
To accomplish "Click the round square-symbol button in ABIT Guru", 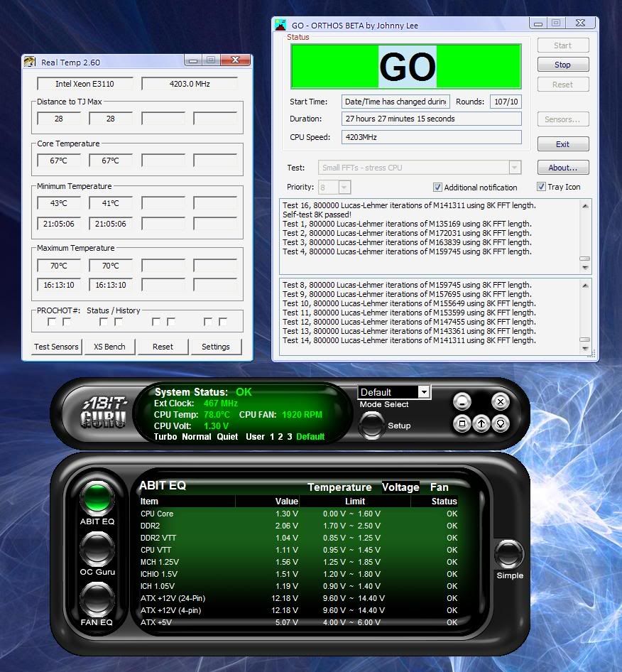I will click(x=462, y=424).
